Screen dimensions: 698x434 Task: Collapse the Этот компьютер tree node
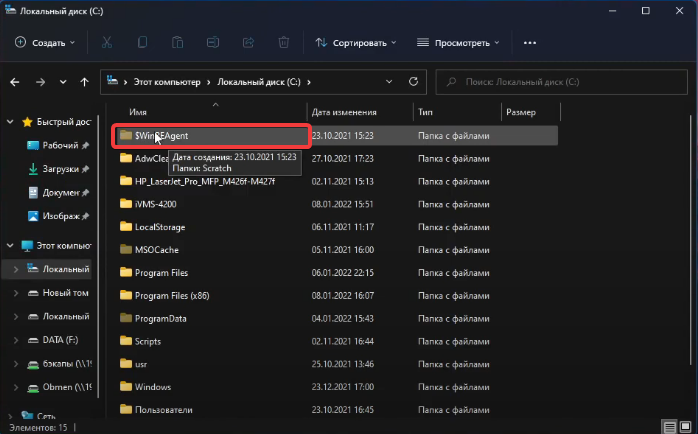tap(10, 245)
